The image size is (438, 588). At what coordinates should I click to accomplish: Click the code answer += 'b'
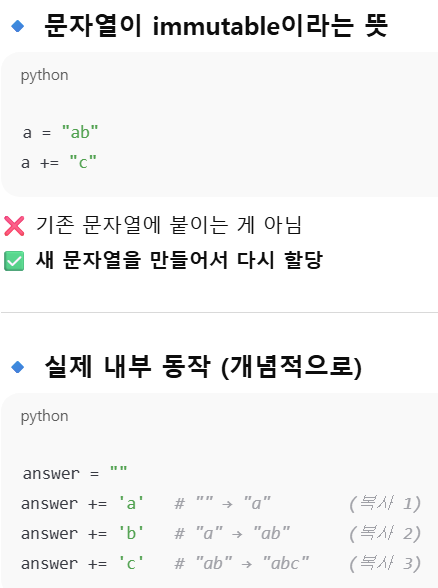[x=82, y=533]
